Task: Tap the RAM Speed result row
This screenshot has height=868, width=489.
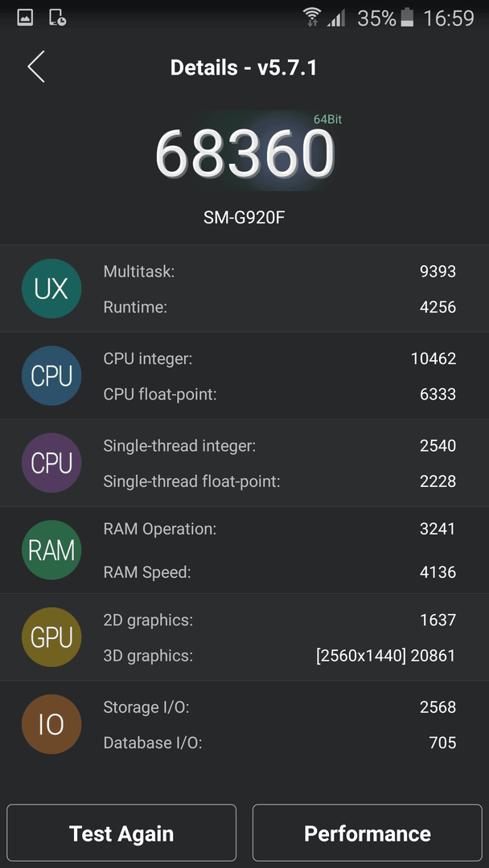Action: click(280, 572)
